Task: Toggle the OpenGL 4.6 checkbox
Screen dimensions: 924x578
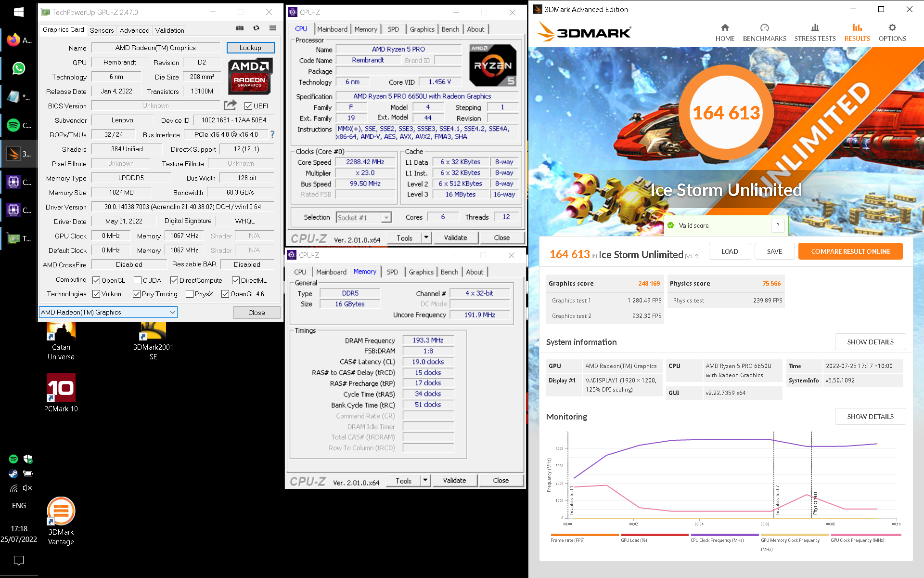Action: tap(225, 294)
